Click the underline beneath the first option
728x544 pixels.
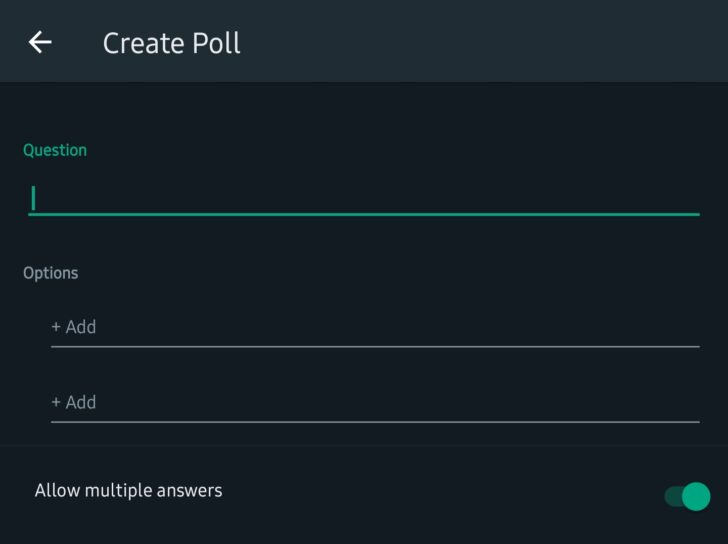[x=374, y=346]
